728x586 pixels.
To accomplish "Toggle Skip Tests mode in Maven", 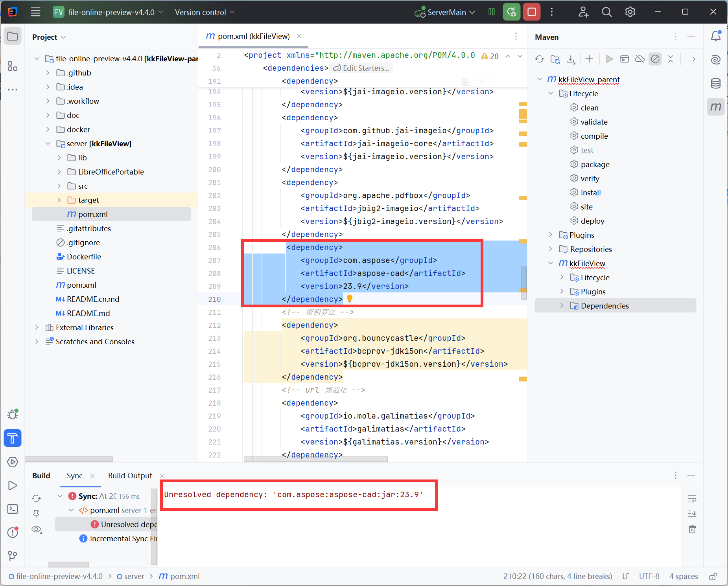I will pyautogui.click(x=655, y=59).
